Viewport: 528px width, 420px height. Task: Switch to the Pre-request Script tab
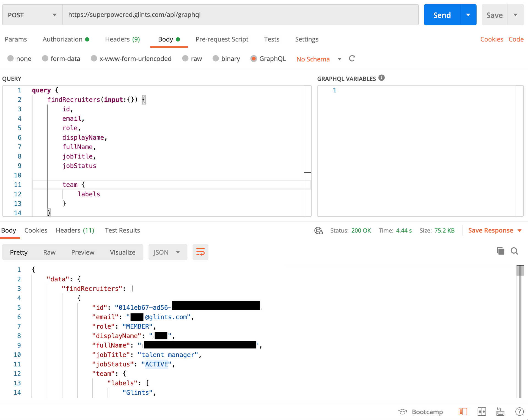click(x=222, y=39)
